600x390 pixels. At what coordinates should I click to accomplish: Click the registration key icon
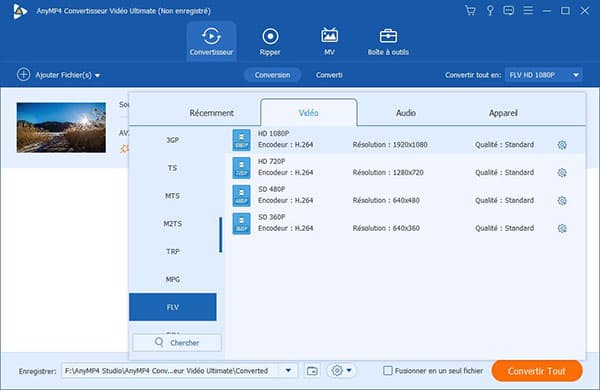[490, 11]
